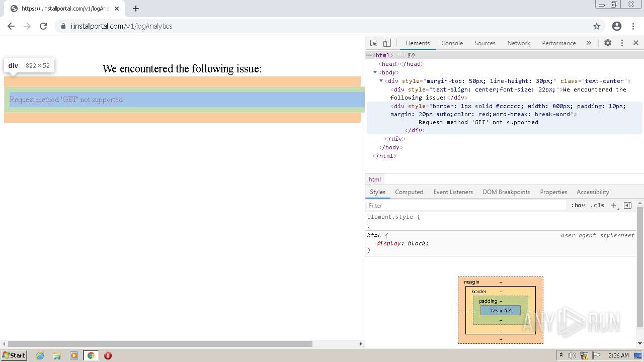Image resolution: width=644 pixels, height=362 pixels.
Task: Open the Accessibility pane tab
Action: click(x=593, y=192)
